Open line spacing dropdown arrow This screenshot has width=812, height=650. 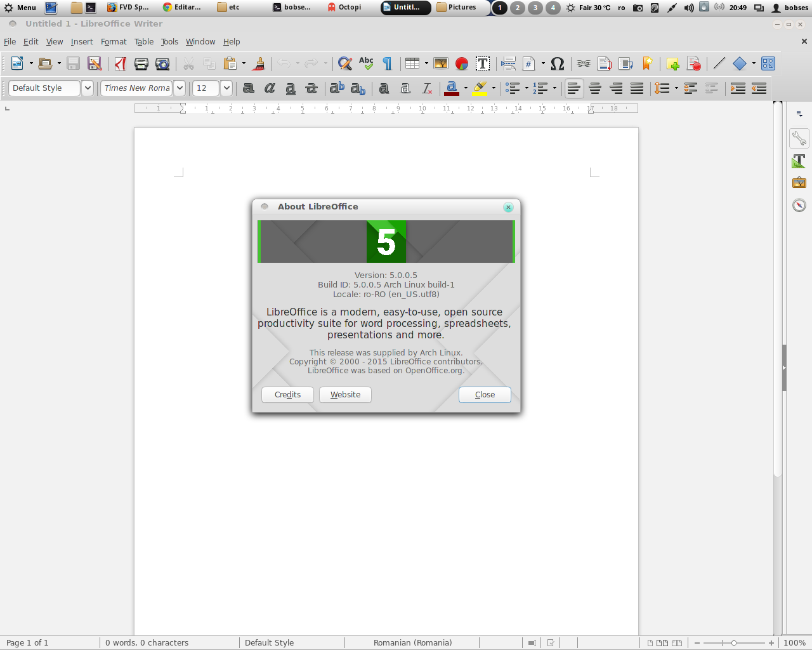coord(676,88)
